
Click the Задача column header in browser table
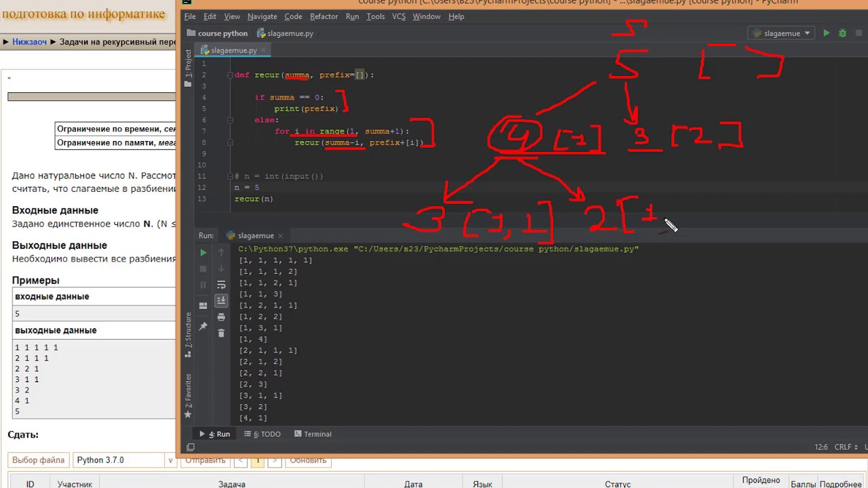(232, 484)
